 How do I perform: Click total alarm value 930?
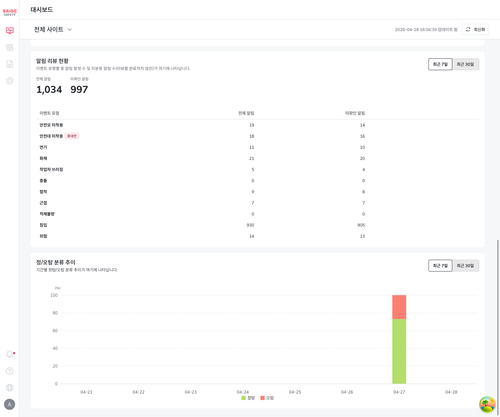pos(250,225)
